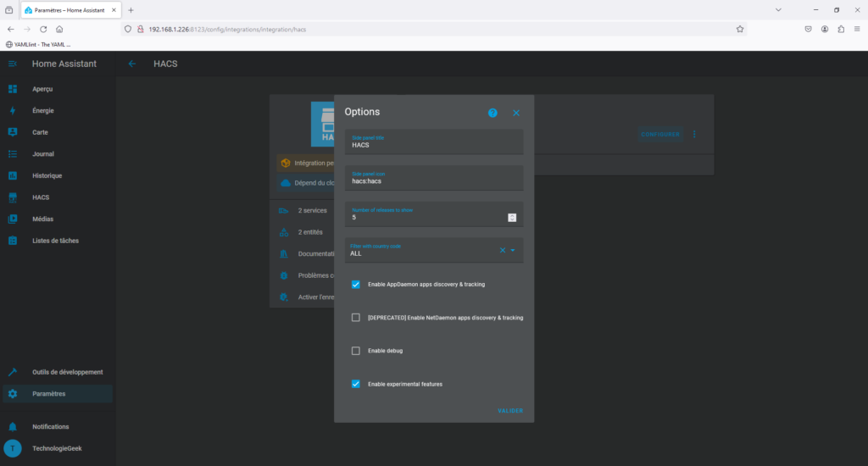Open the Options dialog help icon
Image resolution: width=868 pixels, height=466 pixels.
tap(492, 113)
